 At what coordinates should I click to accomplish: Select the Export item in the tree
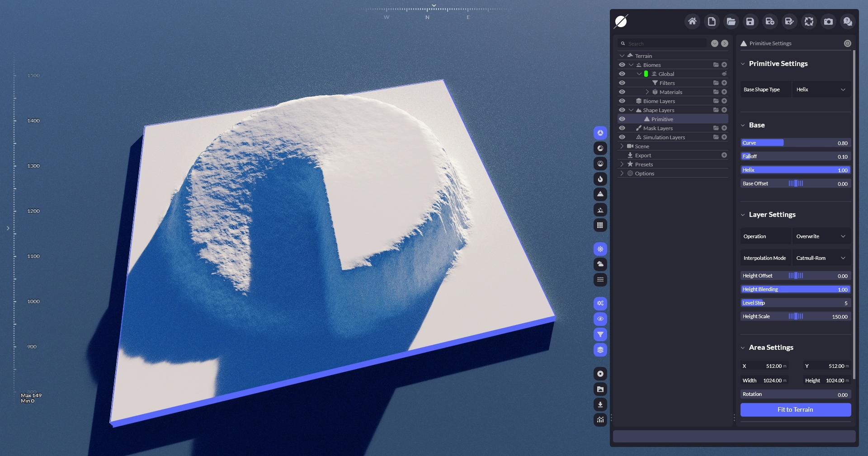tap(643, 155)
